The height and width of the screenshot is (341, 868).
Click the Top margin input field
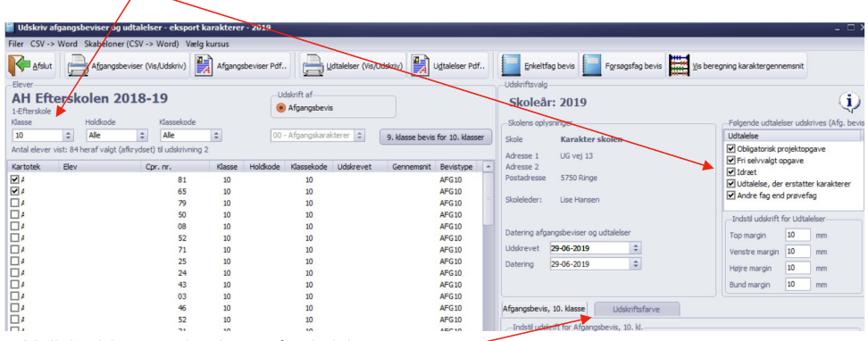797,236
